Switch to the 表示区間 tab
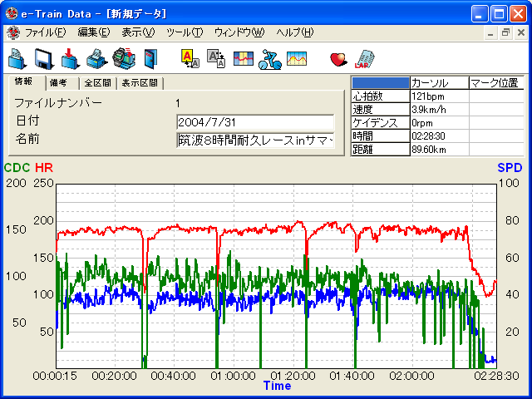Viewport: 532px width, 399px height. point(140,83)
